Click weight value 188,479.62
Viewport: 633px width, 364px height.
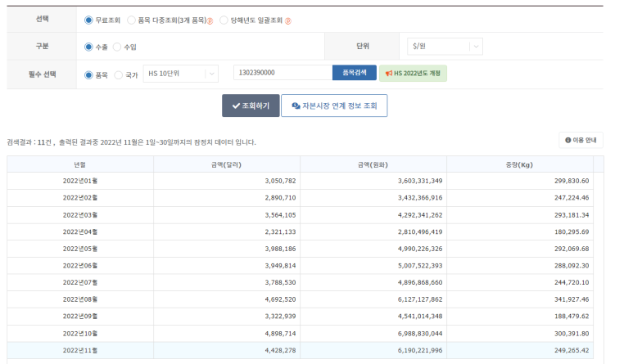[572, 317]
